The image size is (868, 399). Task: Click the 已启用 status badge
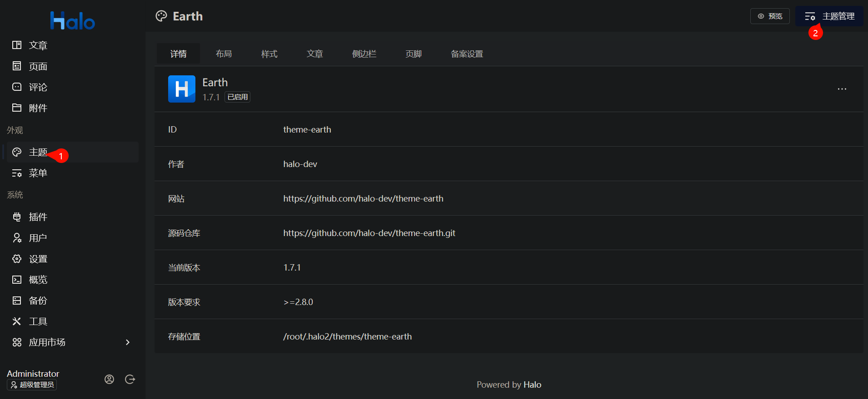237,97
